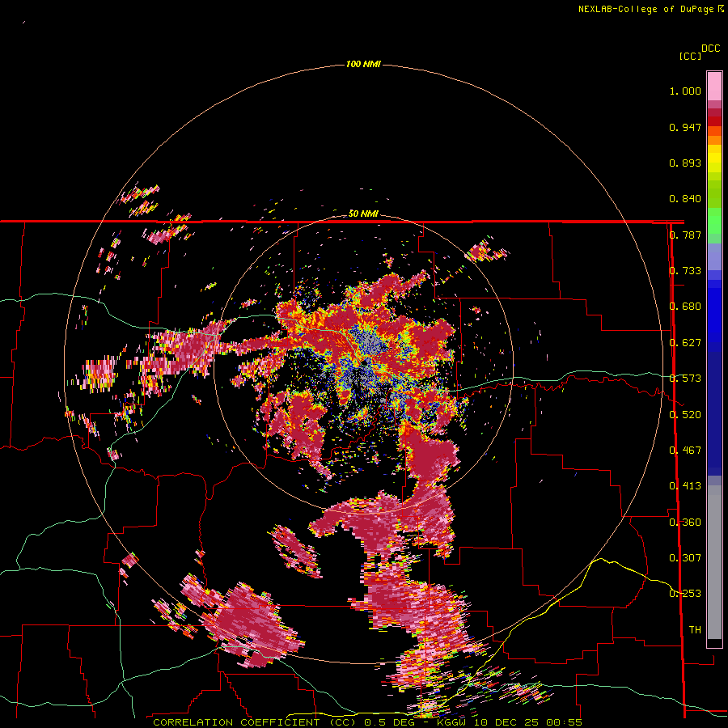
Task: Click the 0.467 legend value
Action: [685, 451]
